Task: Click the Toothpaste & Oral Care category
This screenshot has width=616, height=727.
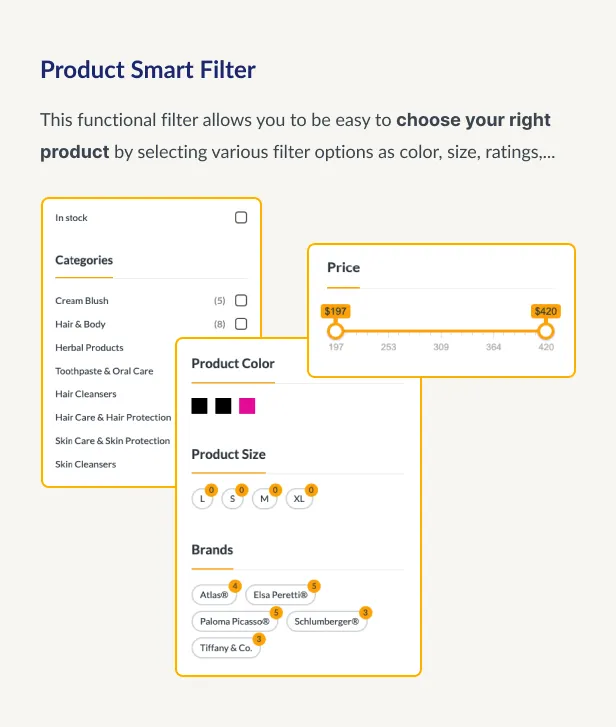Action: (104, 371)
